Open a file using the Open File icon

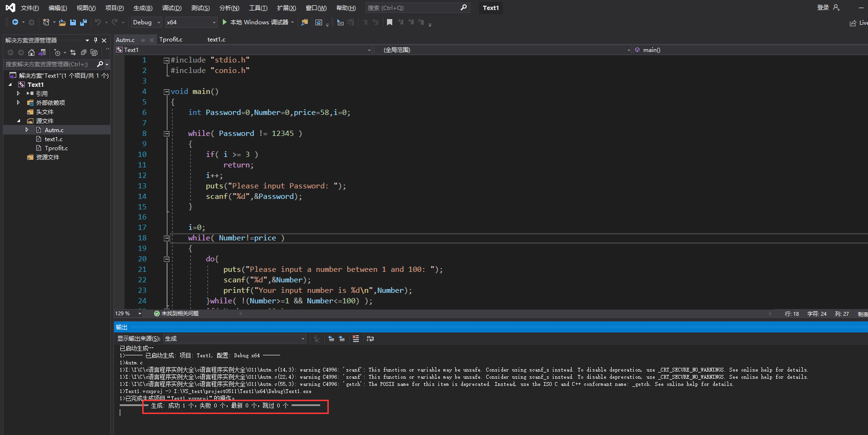tap(63, 22)
